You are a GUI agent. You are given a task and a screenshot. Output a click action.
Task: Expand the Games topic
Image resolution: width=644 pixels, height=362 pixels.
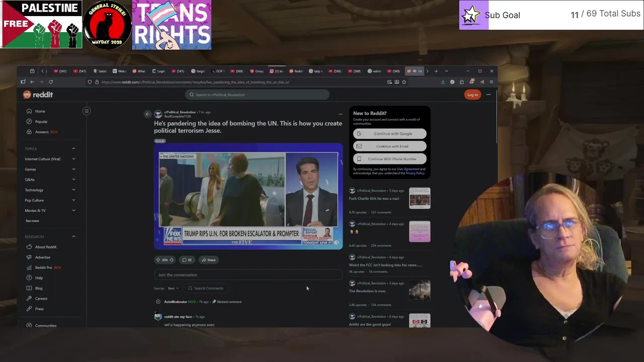[73, 169]
